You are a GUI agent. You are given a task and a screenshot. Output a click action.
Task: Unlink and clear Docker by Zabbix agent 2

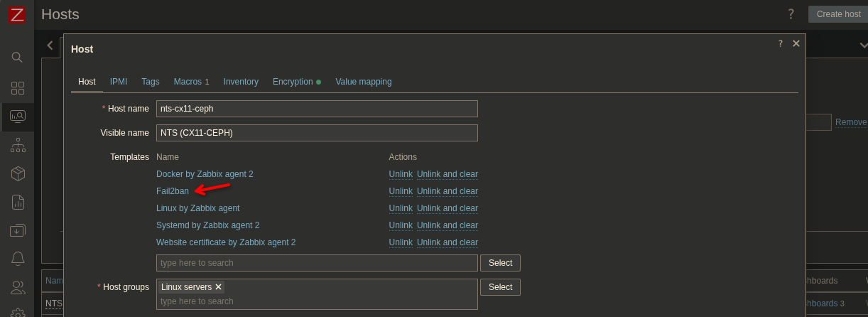pos(447,174)
